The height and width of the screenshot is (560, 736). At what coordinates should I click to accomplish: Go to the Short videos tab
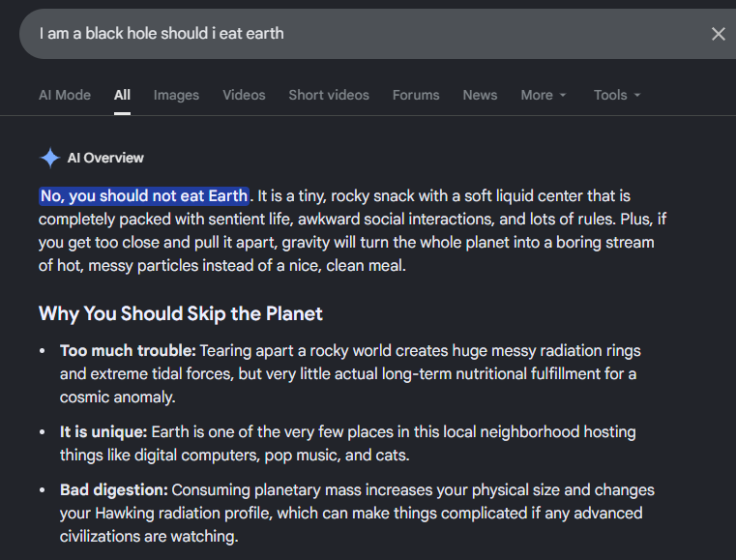click(329, 95)
